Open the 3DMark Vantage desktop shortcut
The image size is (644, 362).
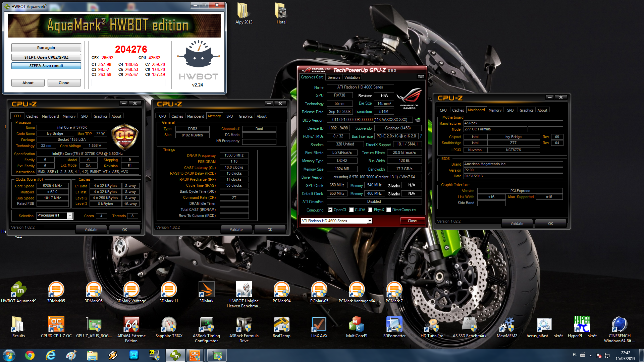click(x=131, y=292)
